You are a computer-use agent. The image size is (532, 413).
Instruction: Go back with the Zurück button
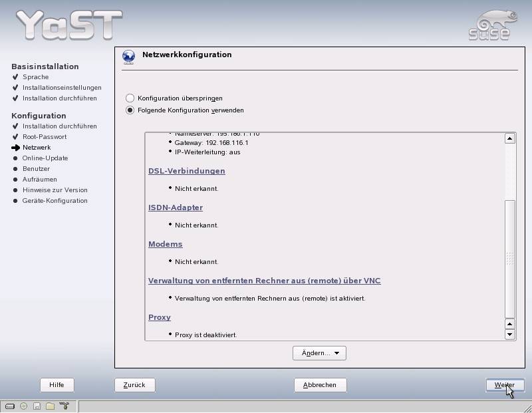click(x=135, y=385)
